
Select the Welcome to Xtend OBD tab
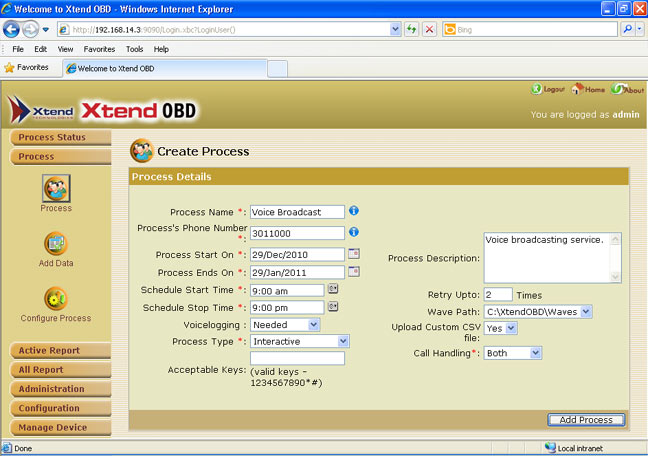tap(165, 69)
